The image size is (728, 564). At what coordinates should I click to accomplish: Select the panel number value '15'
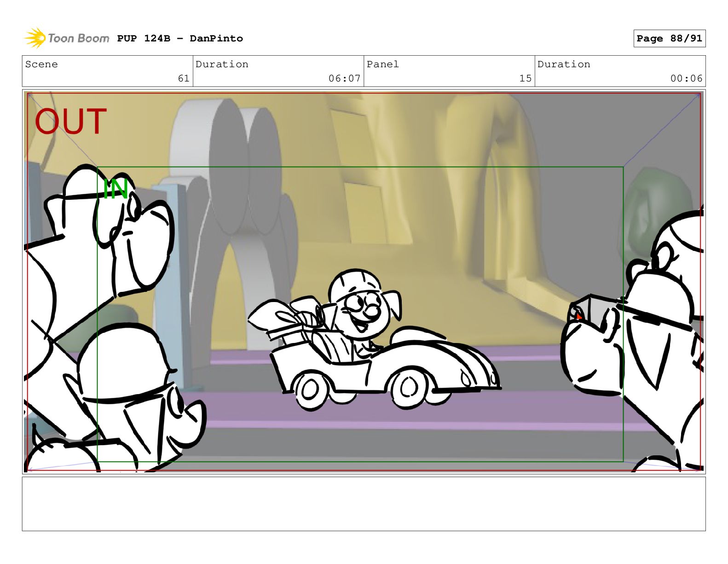pyautogui.click(x=526, y=78)
